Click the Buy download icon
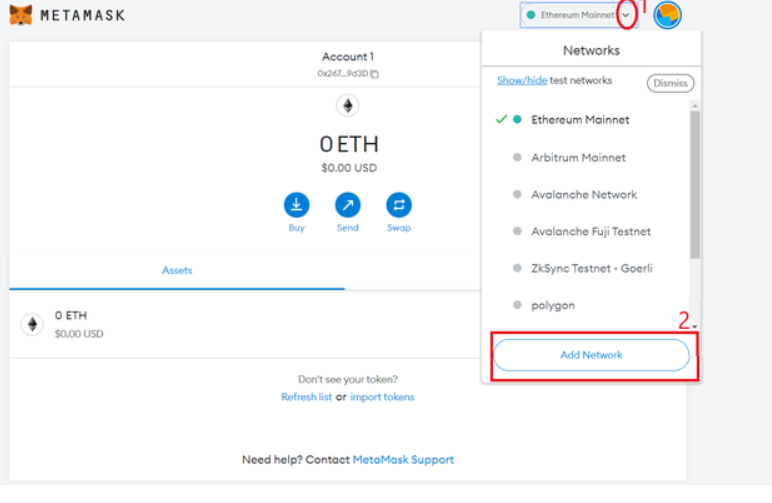 pos(296,205)
